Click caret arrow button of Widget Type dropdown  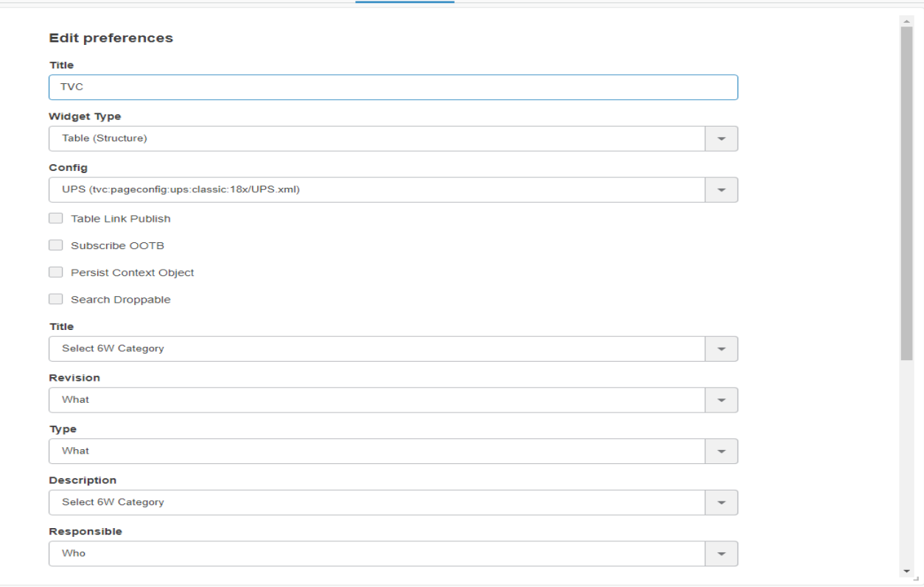tap(721, 138)
